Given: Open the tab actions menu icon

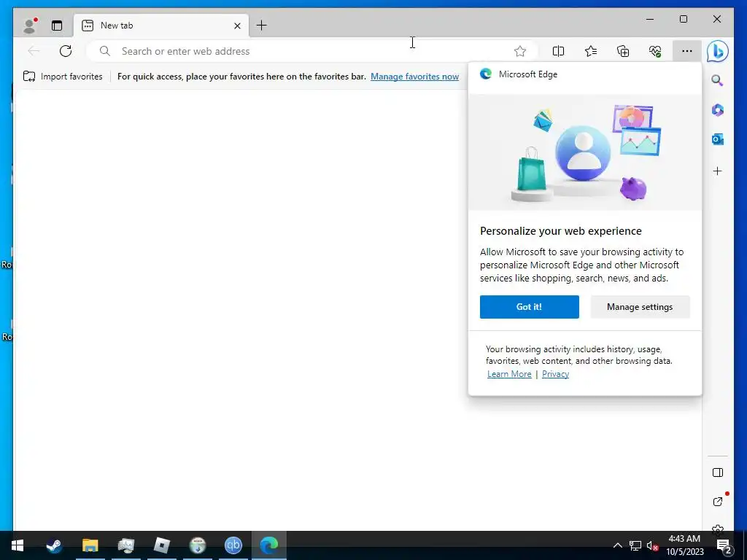Looking at the screenshot, I should (x=57, y=26).
